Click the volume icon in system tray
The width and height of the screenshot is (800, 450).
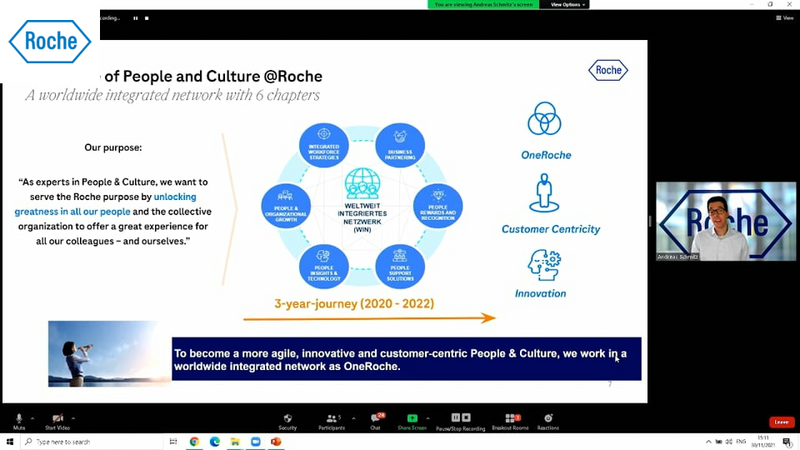729,442
